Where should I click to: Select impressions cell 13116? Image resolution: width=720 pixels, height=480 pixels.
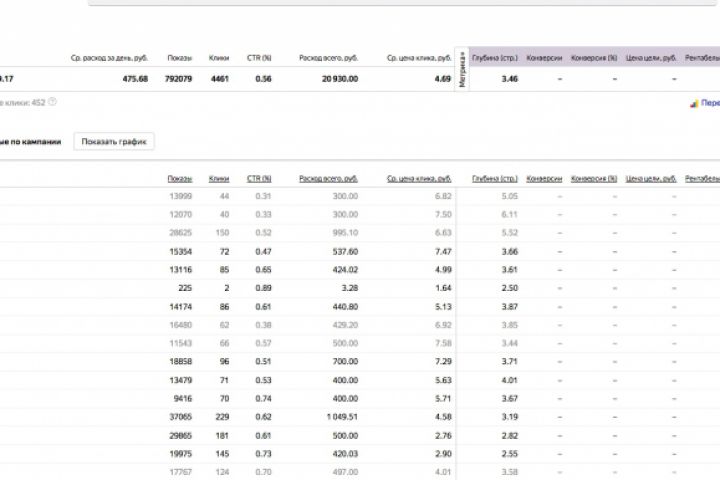coord(180,270)
